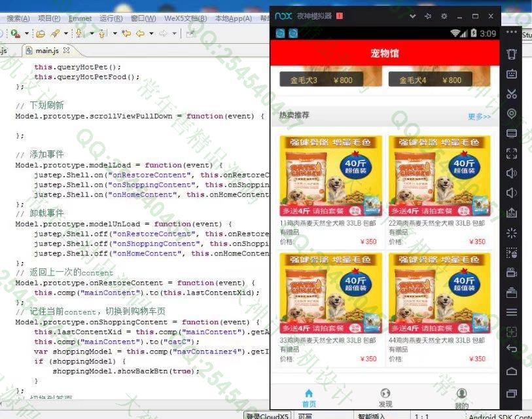Tap the 首页 bottom tab
Viewport: 532px width, 419px height.
point(309,398)
